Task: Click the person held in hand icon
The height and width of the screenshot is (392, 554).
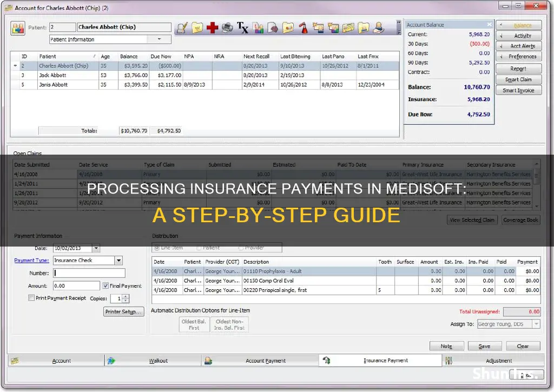Action: click(379, 28)
